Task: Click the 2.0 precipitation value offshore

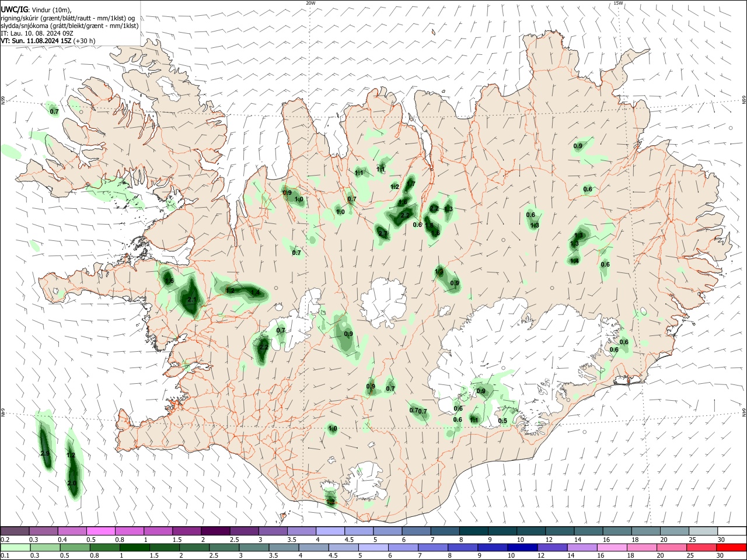Action: [x=72, y=484]
